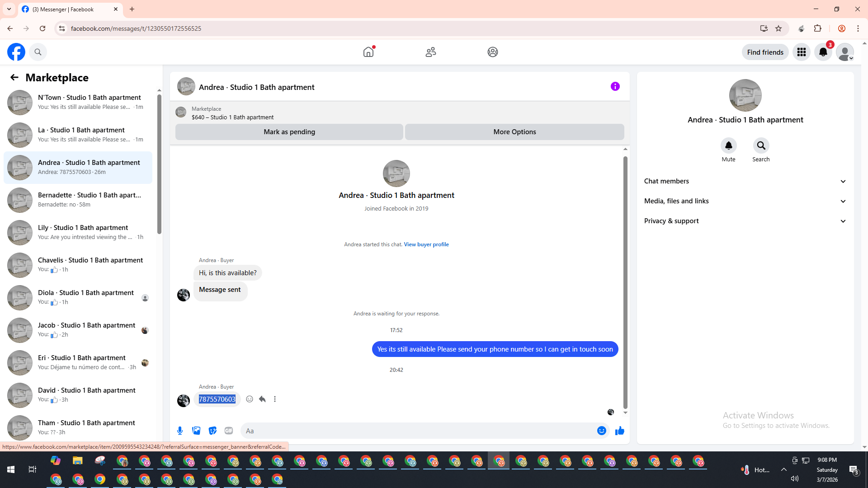Open Facebook home via the logo

click(16, 52)
